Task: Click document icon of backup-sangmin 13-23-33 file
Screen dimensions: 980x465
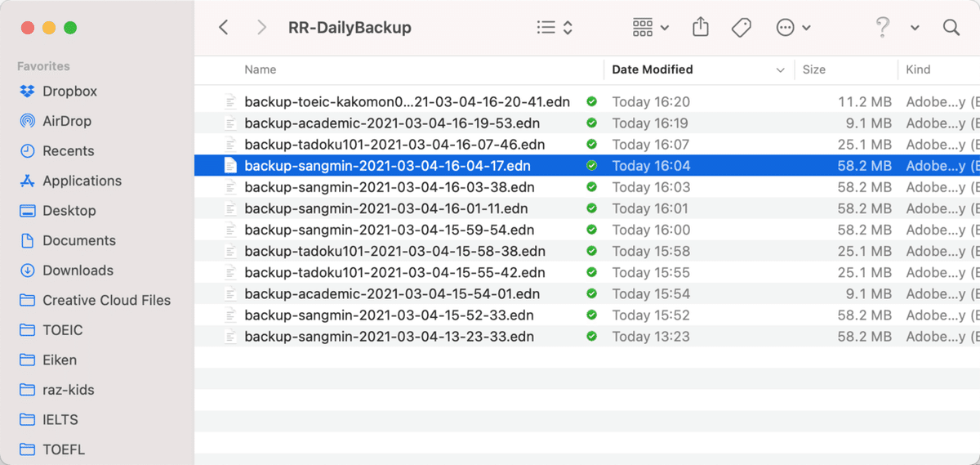Action: (x=230, y=336)
